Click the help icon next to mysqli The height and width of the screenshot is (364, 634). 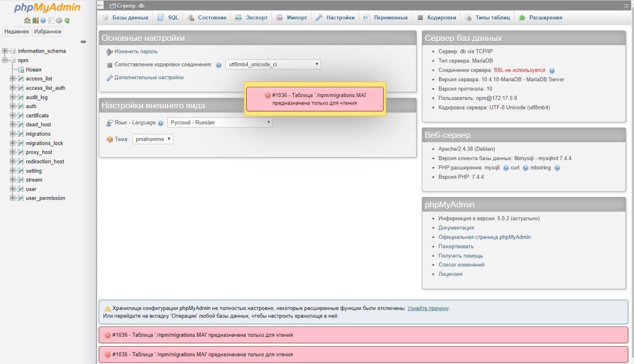click(x=506, y=168)
